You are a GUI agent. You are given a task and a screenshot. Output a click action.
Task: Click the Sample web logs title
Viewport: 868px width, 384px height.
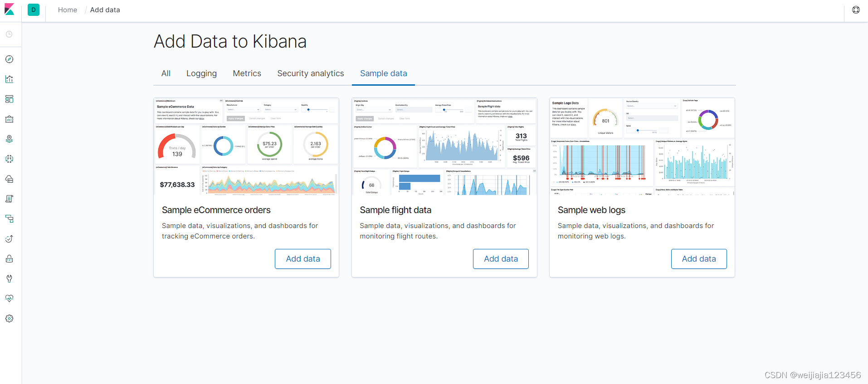click(591, 210)
